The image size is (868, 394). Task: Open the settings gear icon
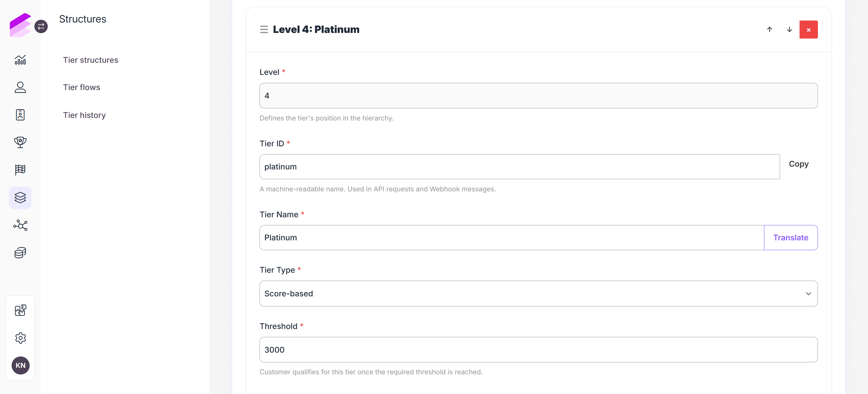coord(20,338)
